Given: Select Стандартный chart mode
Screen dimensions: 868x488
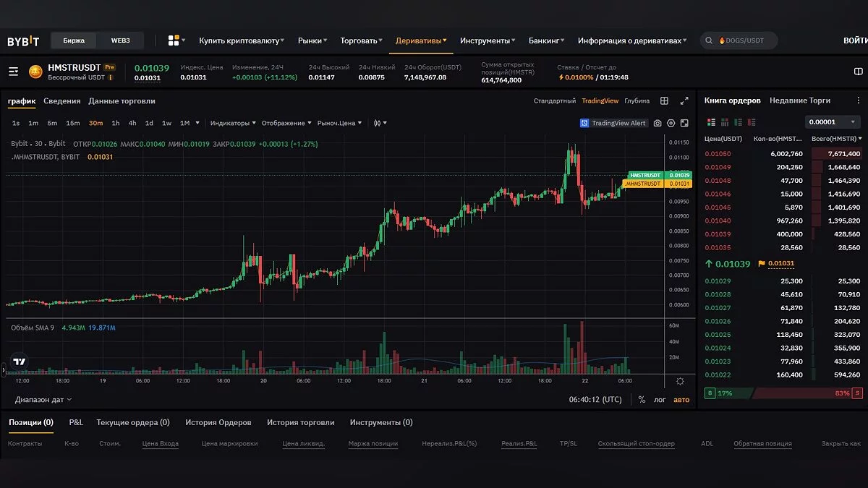Looking at the screenshot, I should [x=555, y=101].
